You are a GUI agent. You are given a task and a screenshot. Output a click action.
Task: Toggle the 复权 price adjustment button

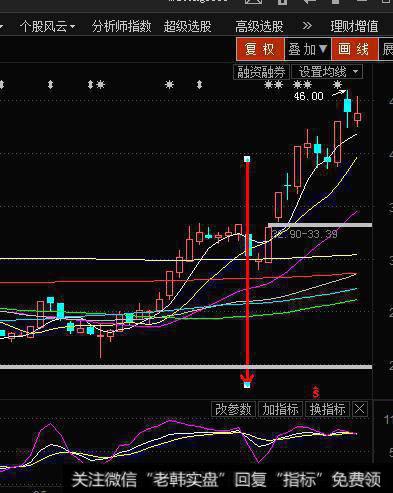click(260, 49)
